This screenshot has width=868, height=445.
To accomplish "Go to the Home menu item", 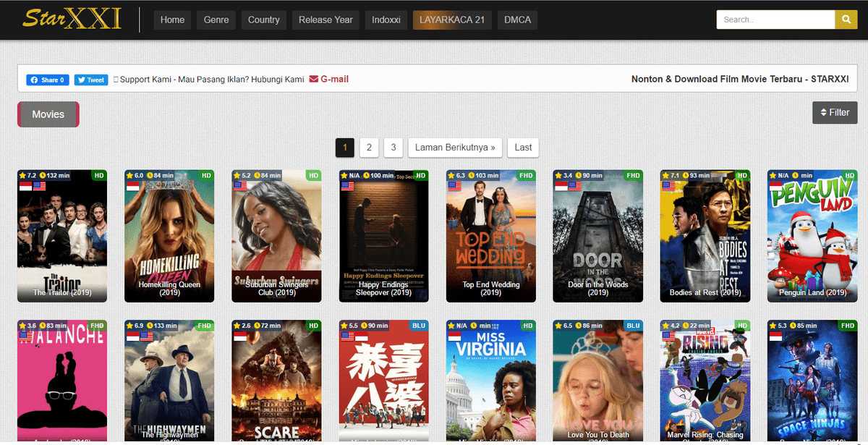I will coord(172,20).
